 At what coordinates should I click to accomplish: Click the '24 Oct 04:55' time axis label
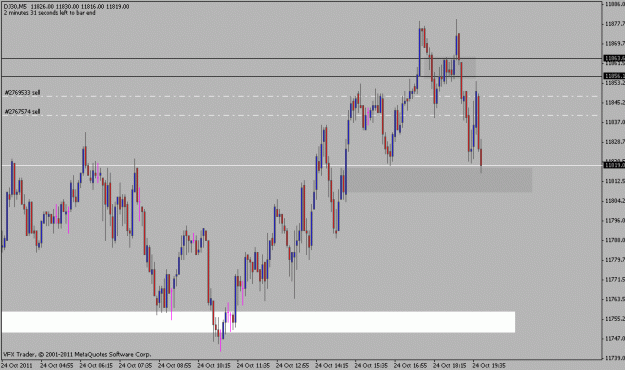point(57,365)
